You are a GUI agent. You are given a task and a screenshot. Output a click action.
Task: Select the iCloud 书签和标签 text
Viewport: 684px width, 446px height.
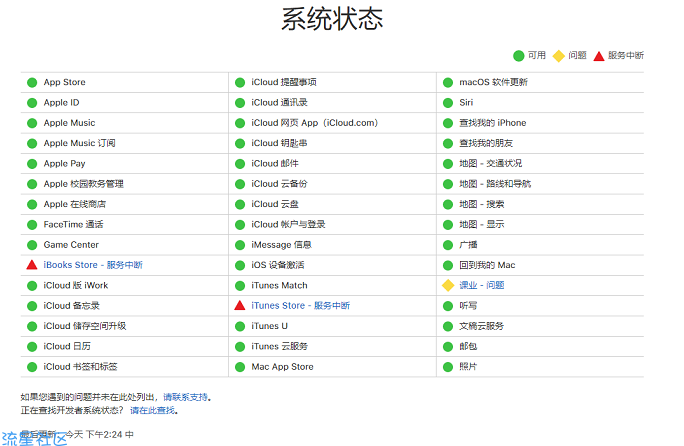(x=81, y=367)
